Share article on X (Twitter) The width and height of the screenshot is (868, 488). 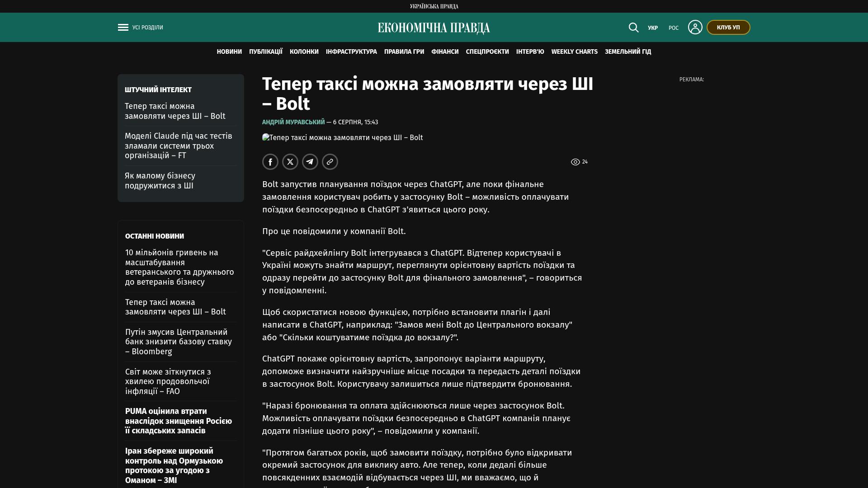[x=290, y=162]
